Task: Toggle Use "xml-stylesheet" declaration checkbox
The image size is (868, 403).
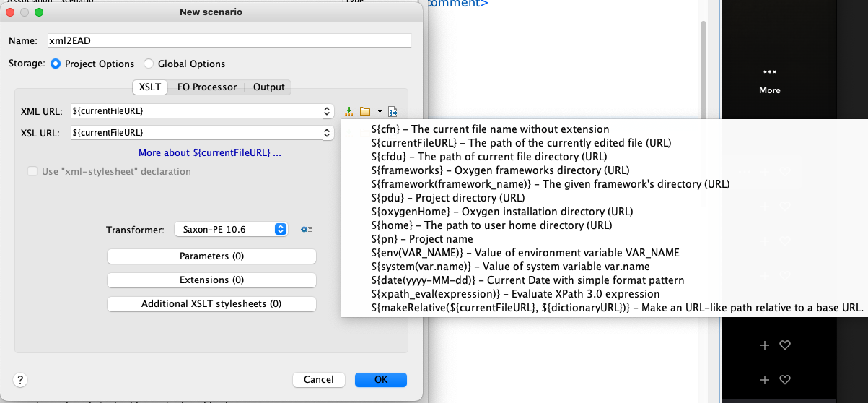Action: coord(32,172)
